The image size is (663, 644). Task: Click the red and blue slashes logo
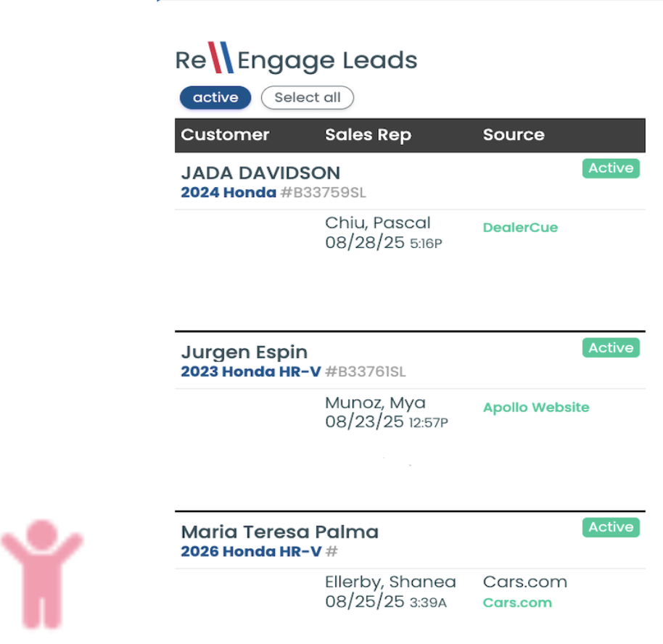pos(221,58)
